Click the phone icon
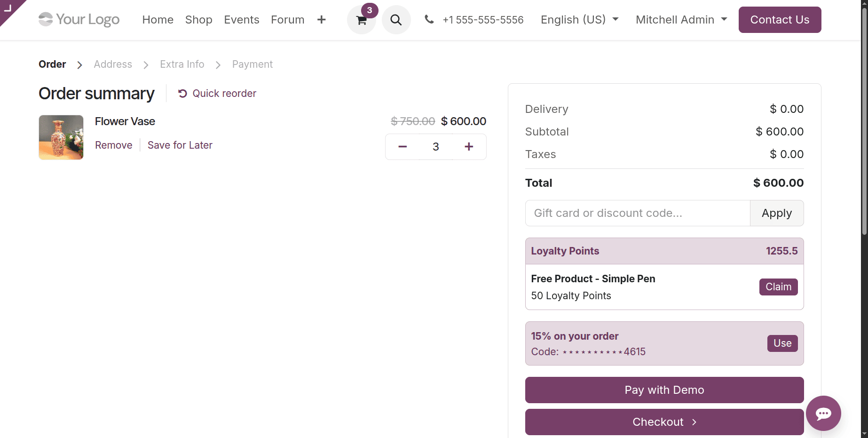The width and height of the screenshot is (868, 438). 429,19
